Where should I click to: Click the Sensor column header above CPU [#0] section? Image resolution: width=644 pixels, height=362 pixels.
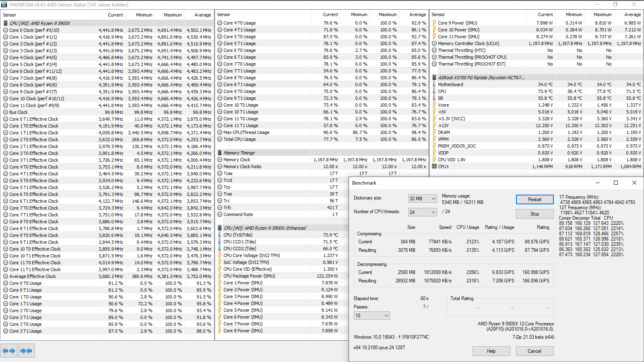[x=48, y=15]
